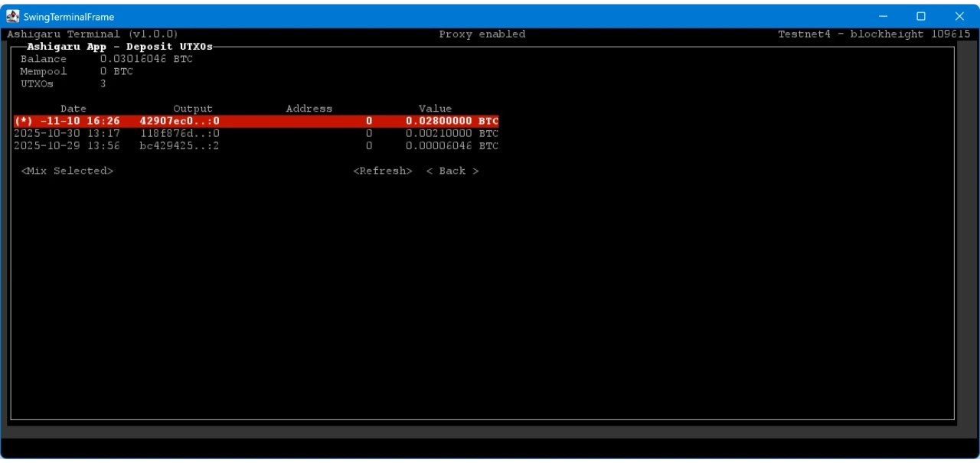Go back with the Back button

pyautogui.click(x=452, y=171)
